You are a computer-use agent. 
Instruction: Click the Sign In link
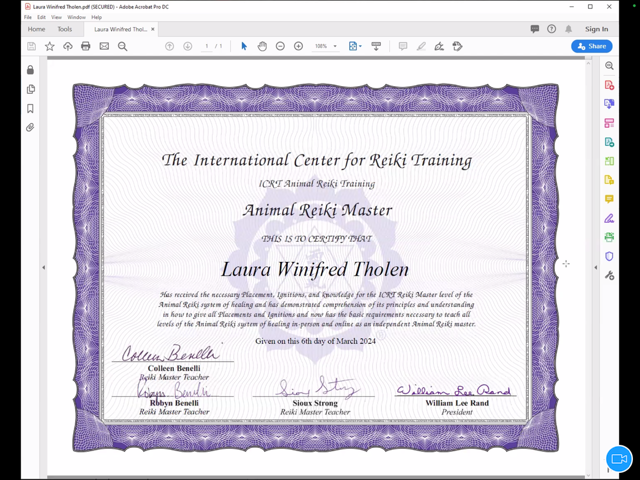[596, 29]
